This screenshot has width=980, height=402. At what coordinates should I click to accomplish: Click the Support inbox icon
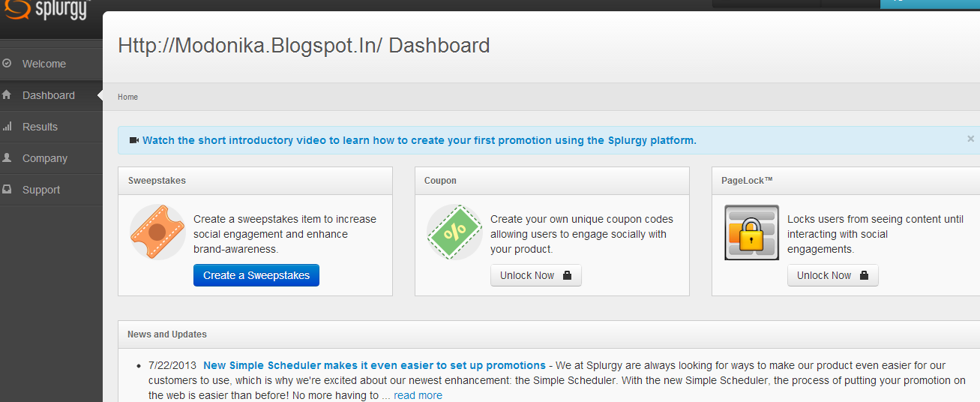[7, 190]
